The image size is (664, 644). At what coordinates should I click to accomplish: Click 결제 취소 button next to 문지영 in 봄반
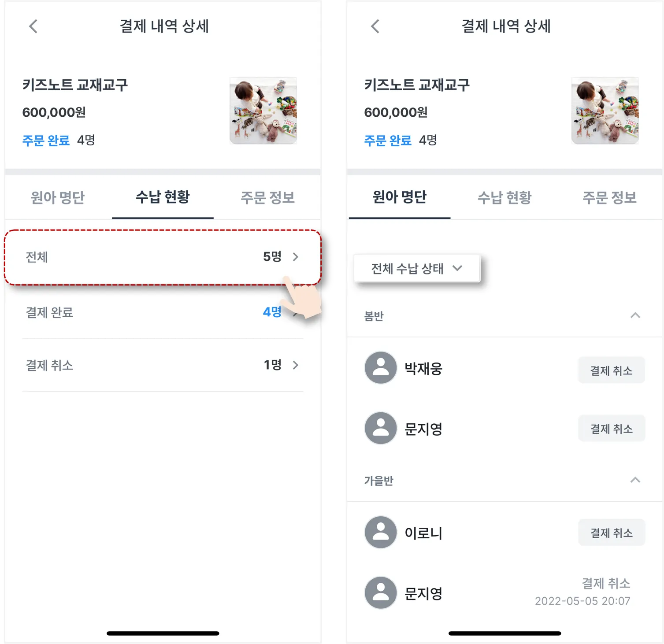pyautogui.click(x=612, y=429)
